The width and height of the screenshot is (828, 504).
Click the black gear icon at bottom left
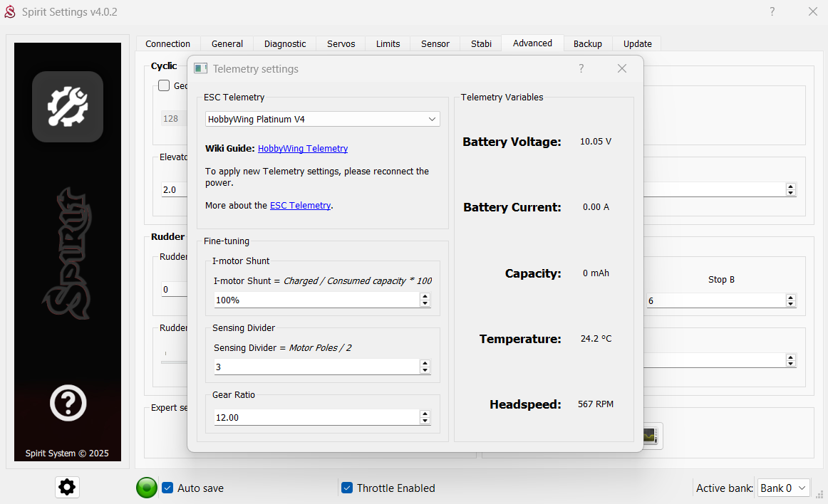67,487
